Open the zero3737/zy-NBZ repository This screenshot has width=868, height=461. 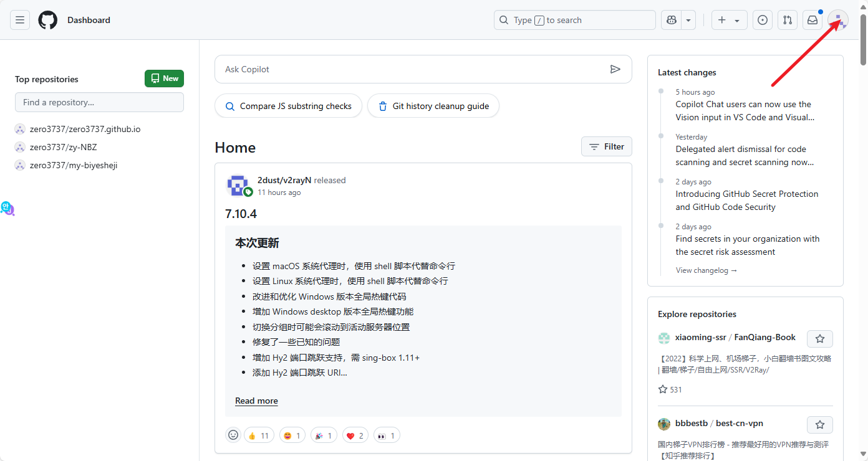click(64, 147)
